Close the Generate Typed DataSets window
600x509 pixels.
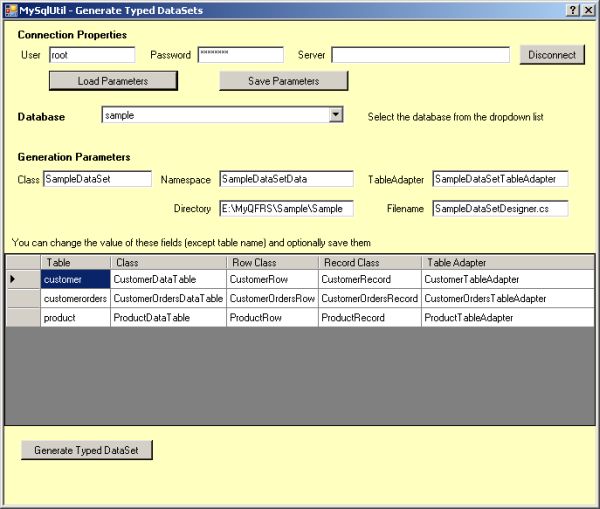[588, 10]
